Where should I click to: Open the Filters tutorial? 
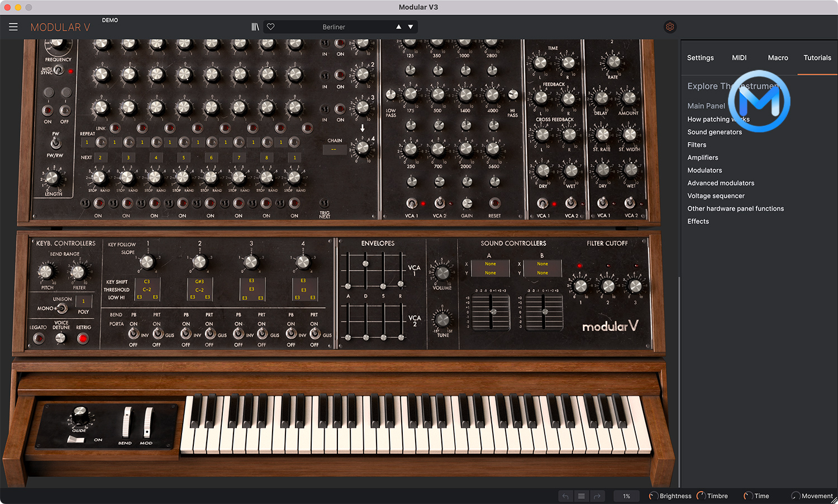point(697,145)
